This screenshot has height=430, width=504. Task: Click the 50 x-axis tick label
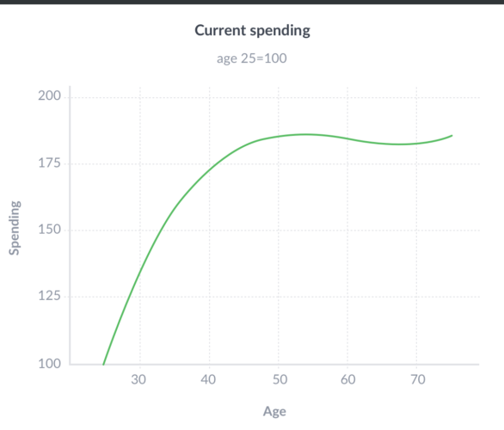tap(280, 379)
